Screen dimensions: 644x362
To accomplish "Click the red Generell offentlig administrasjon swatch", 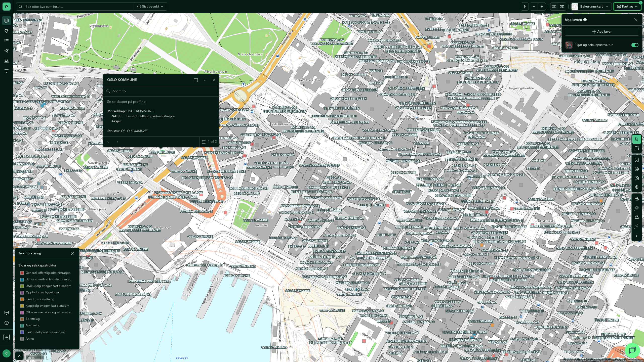I will pyautogui.click(x=22, y=273).
